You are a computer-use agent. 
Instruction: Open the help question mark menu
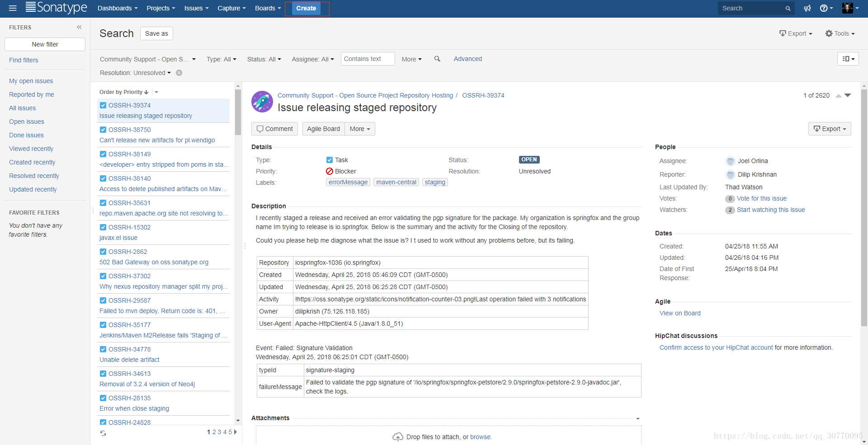pyautogui.click(x=826, y=8)
